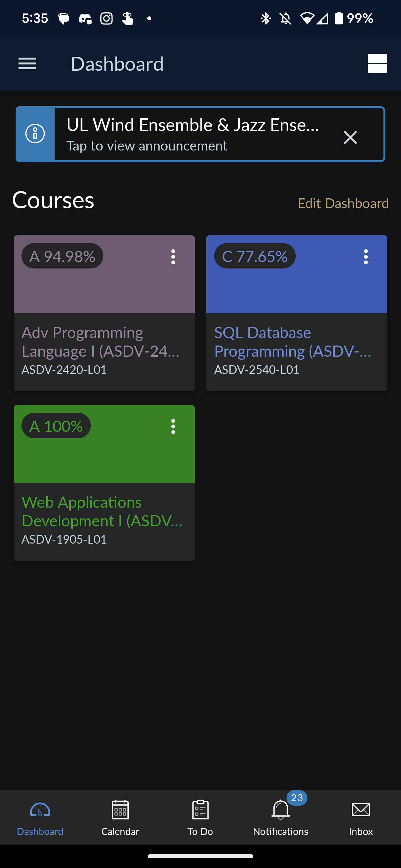
Task: Open options menu for Web Applications Development
Action: click(x=173, y=426)
